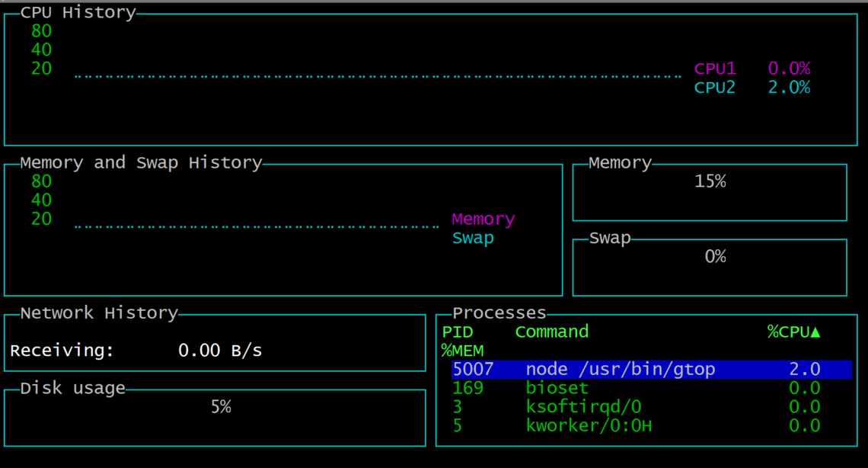Click the Memory 15% gauge value
The height and width of the screenshot is (468, 868).
click(x=710, y=181)
